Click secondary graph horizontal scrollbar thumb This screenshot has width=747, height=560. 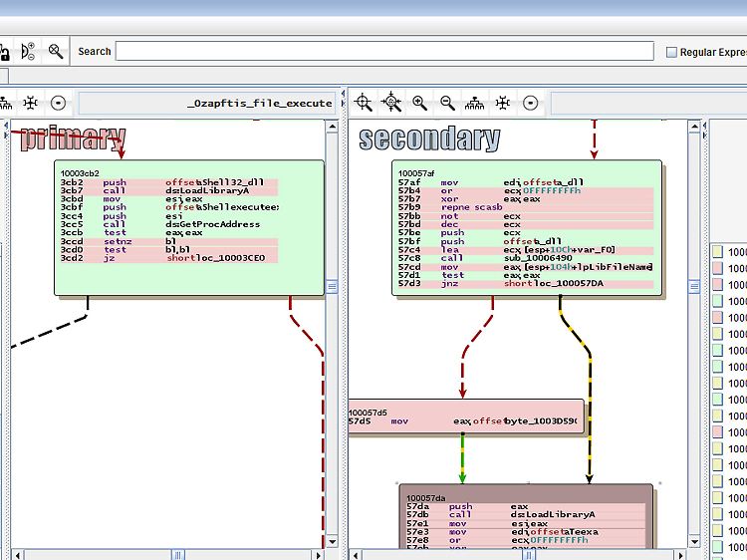point(529,555)
